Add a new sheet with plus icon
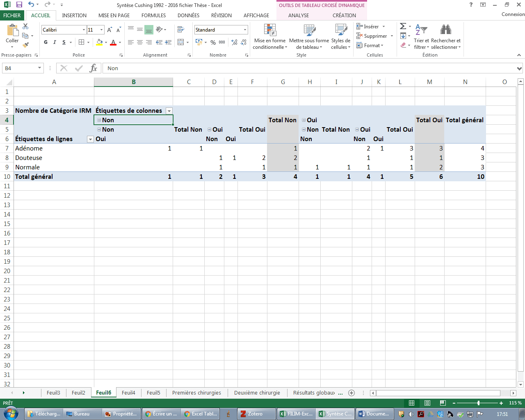Screen dimensions: 525x420 click(352, 393)
